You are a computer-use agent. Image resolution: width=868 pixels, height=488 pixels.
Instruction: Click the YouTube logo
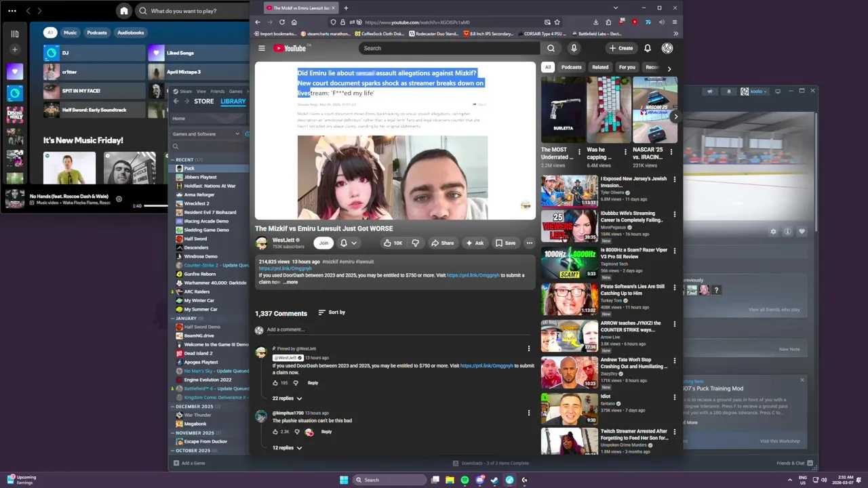[290, 48]
